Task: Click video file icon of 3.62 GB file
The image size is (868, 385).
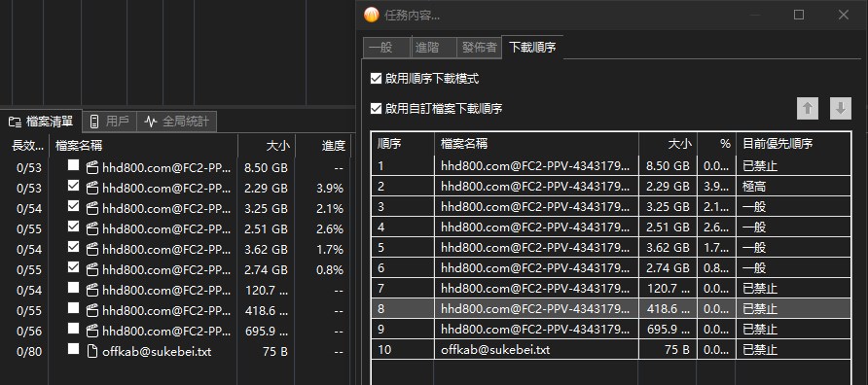Action: point(92,249)
